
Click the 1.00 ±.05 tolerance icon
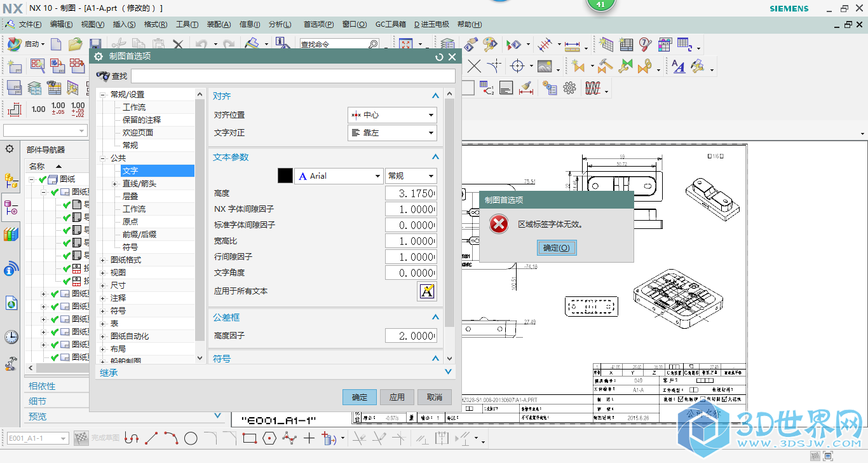(58, 109)
